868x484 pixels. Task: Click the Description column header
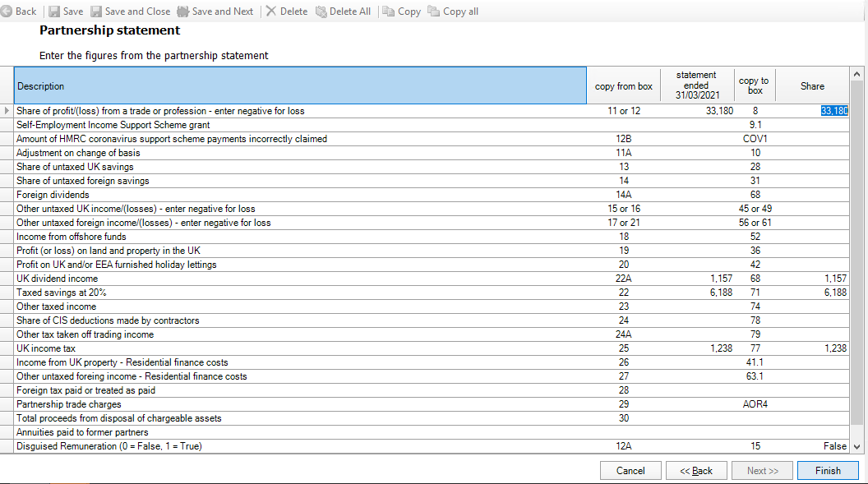[300, 85]
